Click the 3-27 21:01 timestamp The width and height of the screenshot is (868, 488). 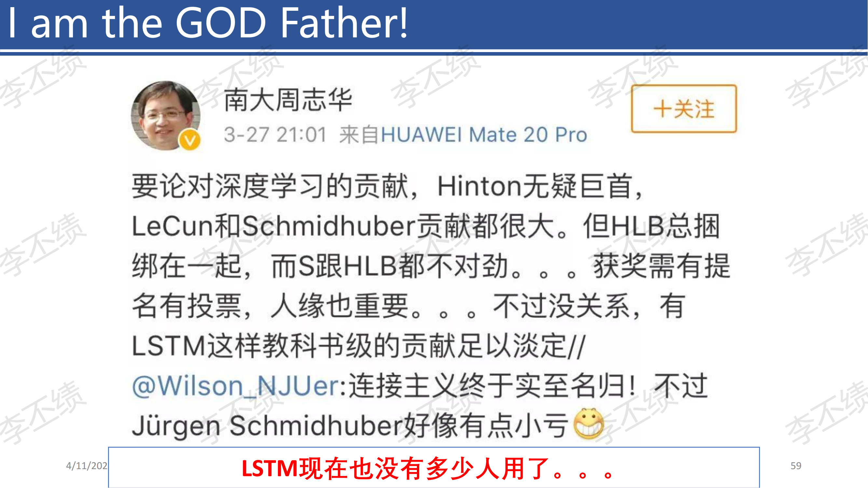coord(275,135)
